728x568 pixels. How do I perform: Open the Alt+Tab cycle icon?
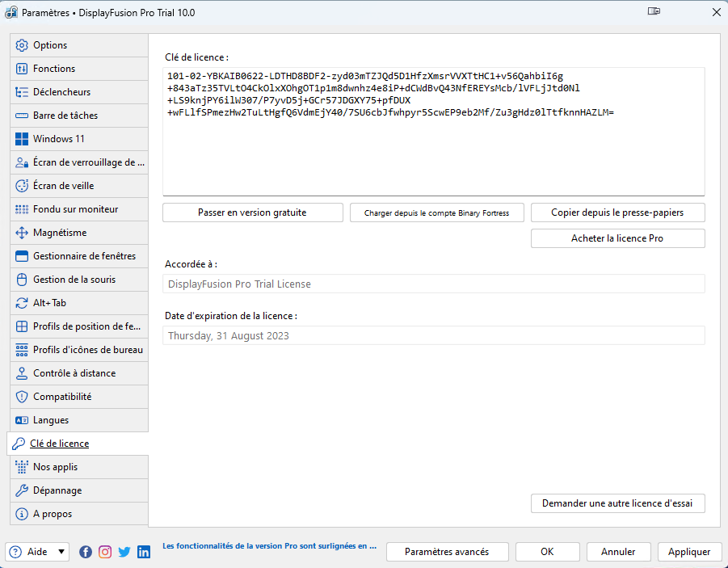point(22,303)
